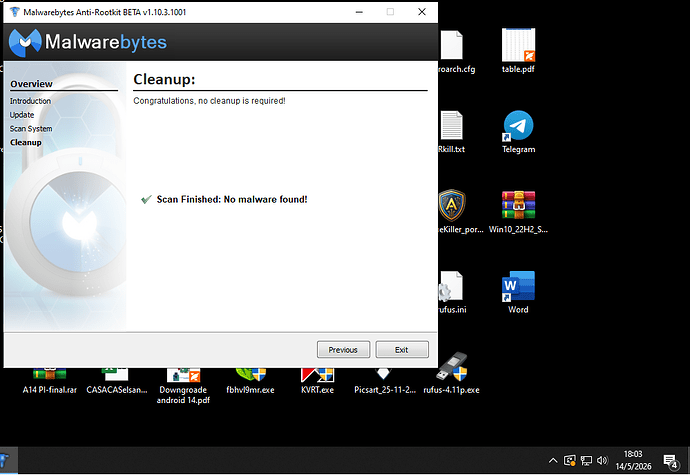Open the Update step in sidebar
Image resolution: width=690 pixels, height=476 pixels.
click(x=22, y=115)
